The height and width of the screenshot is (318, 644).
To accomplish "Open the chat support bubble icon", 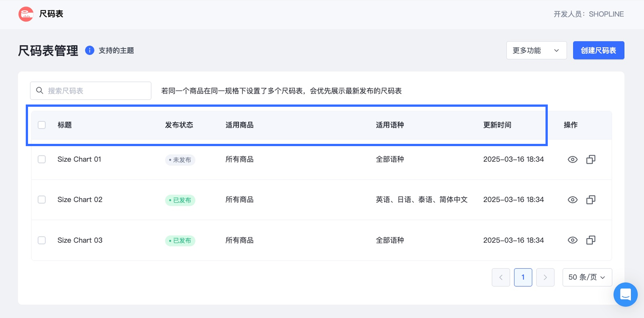I will click(x=625, y=294).
